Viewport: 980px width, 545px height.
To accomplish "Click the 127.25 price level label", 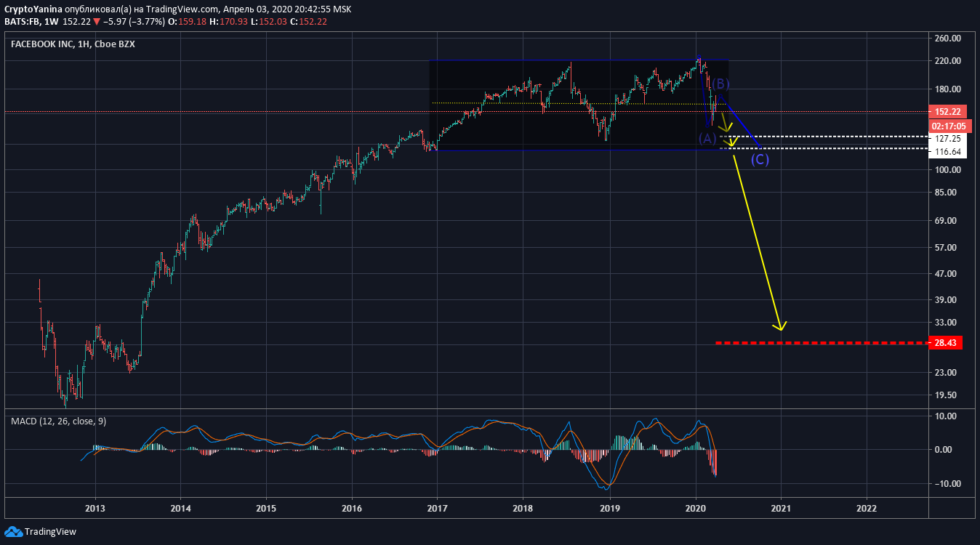I will 947,138.
